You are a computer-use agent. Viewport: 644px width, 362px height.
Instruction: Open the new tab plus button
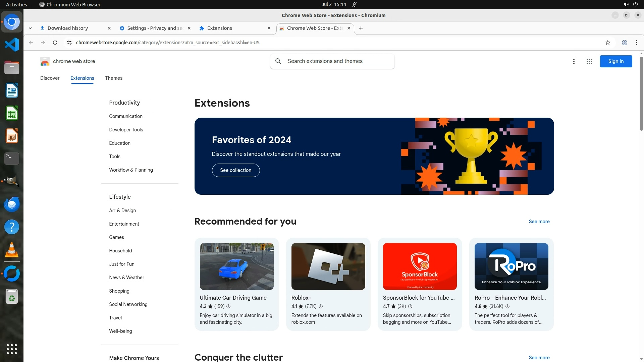(x=361, y=28)
